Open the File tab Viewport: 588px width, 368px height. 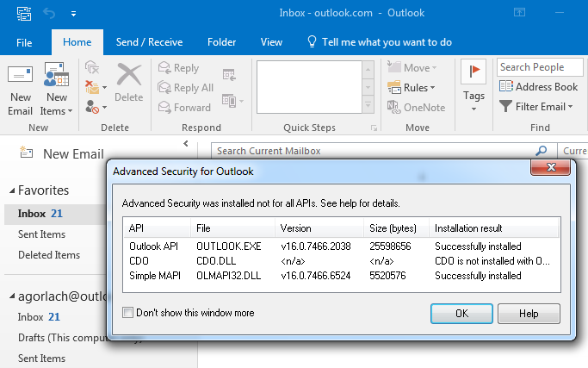point(24,42)
